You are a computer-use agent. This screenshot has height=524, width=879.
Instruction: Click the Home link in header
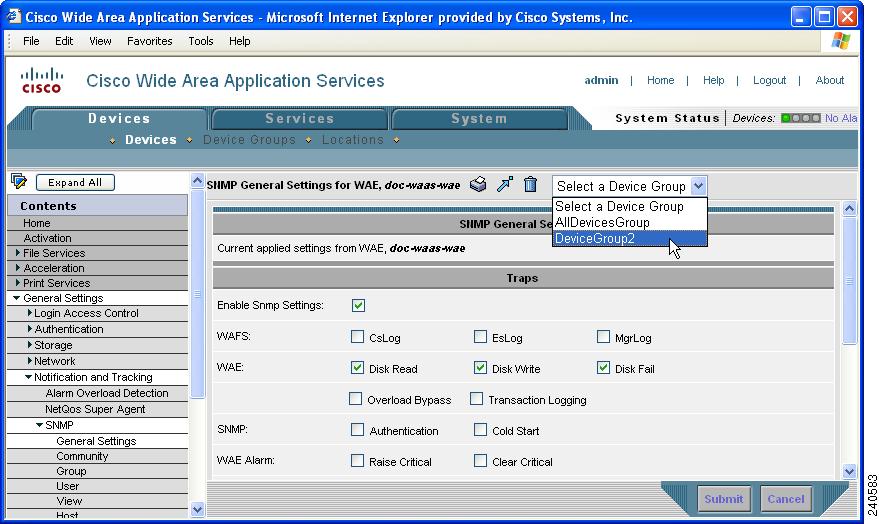660,80
